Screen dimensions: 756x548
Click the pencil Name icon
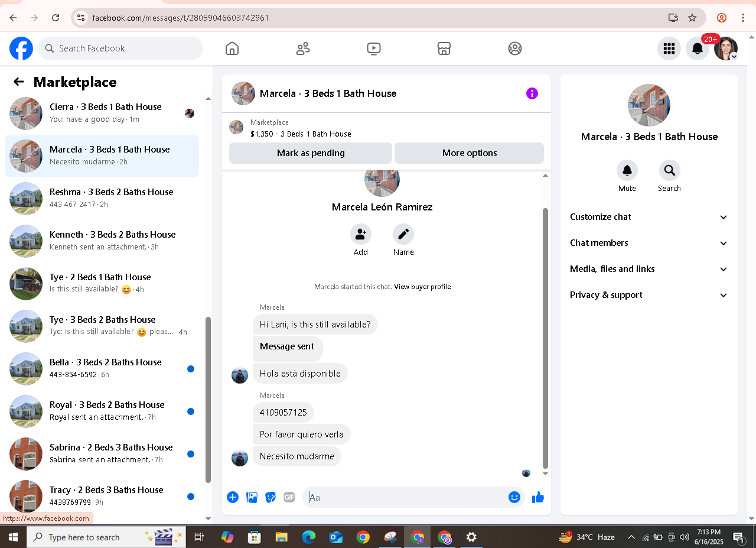click(x=403, y=234)
